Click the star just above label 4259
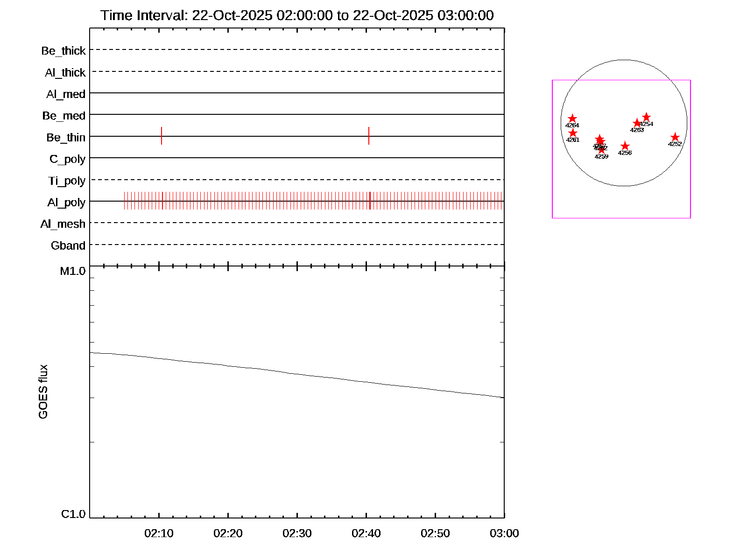Screen dimensions: 747x560 tap(601, 150)
